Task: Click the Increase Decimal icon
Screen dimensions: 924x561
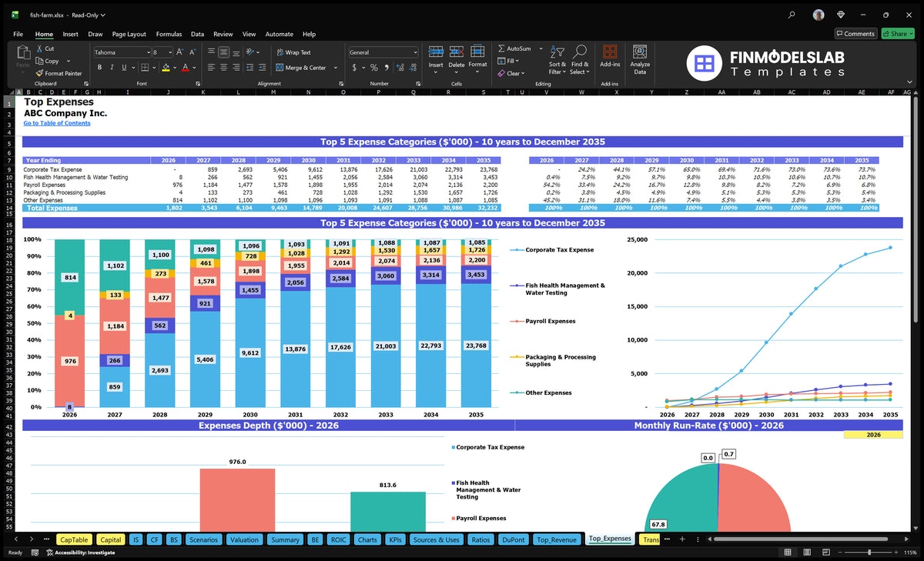Action: tap(400, 68)
